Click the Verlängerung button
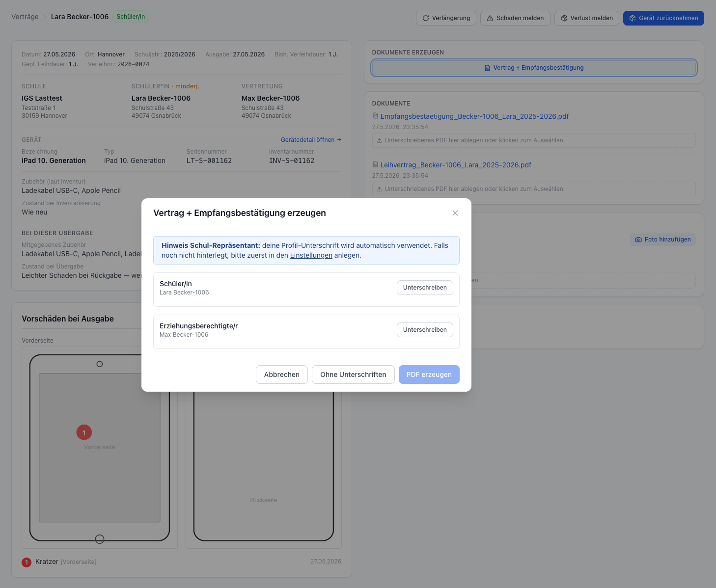 tap(446, 18)
